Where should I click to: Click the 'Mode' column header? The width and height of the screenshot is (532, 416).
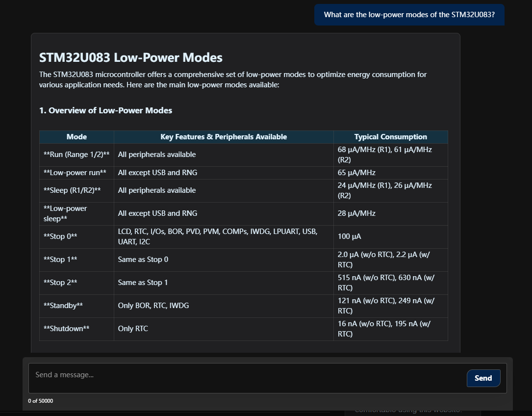[x=76, y=137]
